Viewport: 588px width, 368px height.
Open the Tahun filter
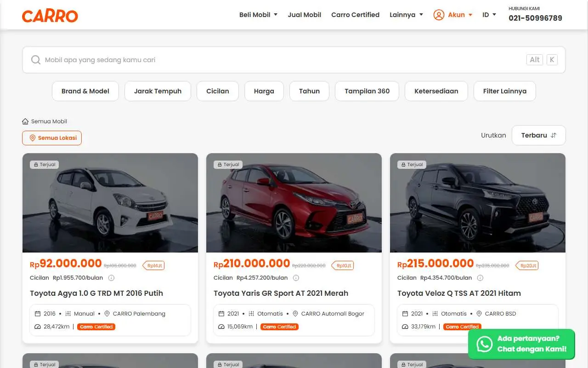click(309, 91)
